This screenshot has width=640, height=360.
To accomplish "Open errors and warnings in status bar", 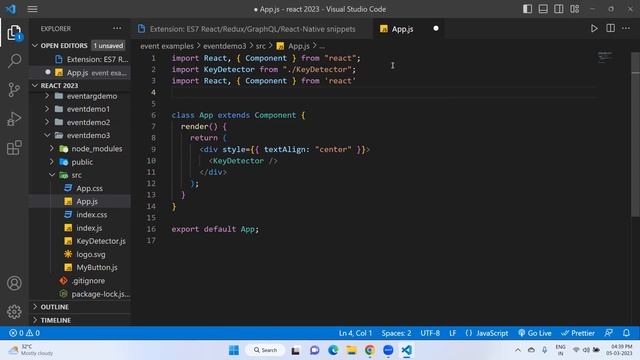I will tap(24, 333).
